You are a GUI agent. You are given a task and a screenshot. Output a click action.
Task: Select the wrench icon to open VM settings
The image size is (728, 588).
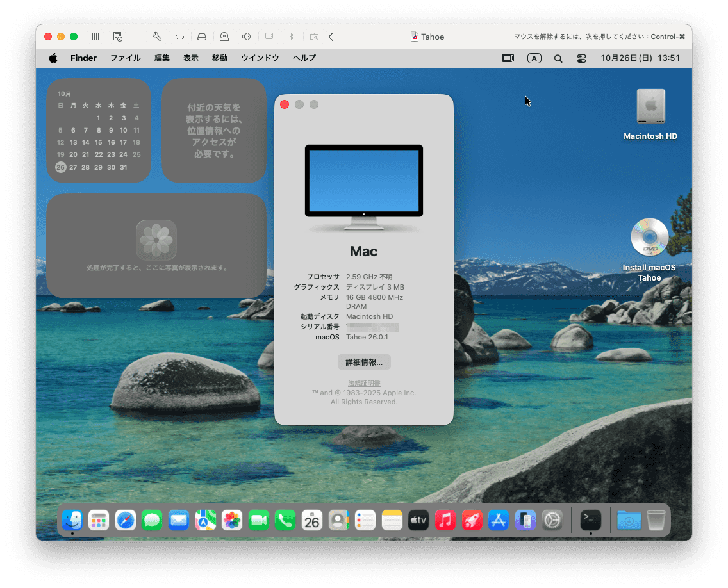click(156, 37)
